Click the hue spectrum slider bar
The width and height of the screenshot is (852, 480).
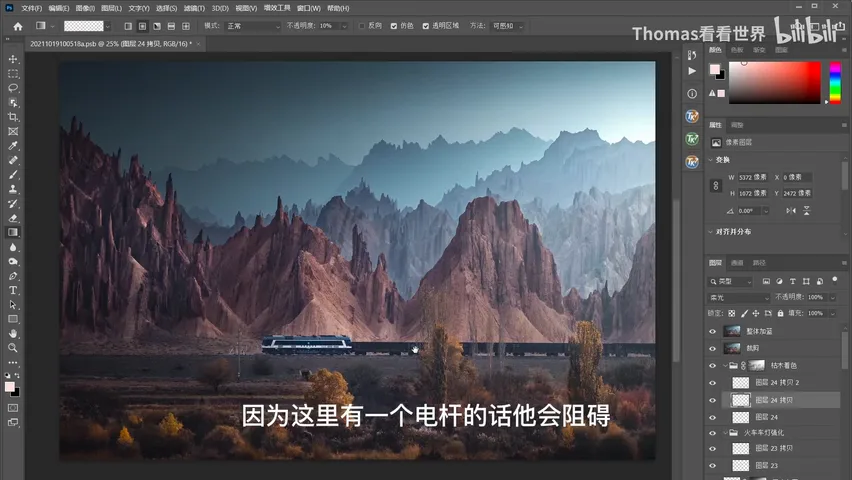835,83
